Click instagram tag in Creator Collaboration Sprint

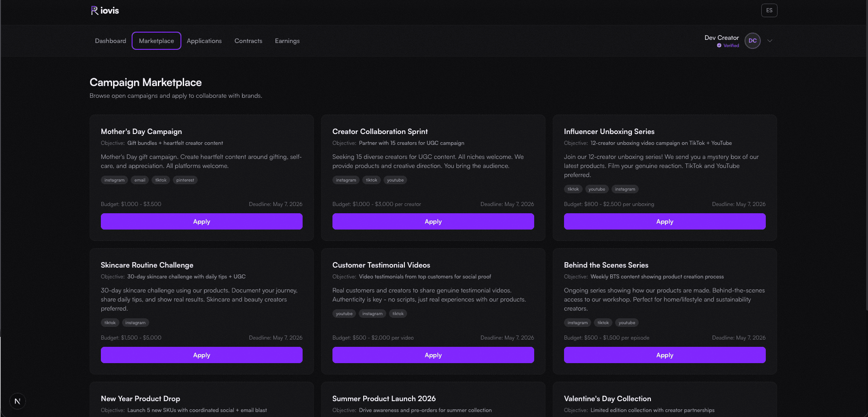(346, 180)
